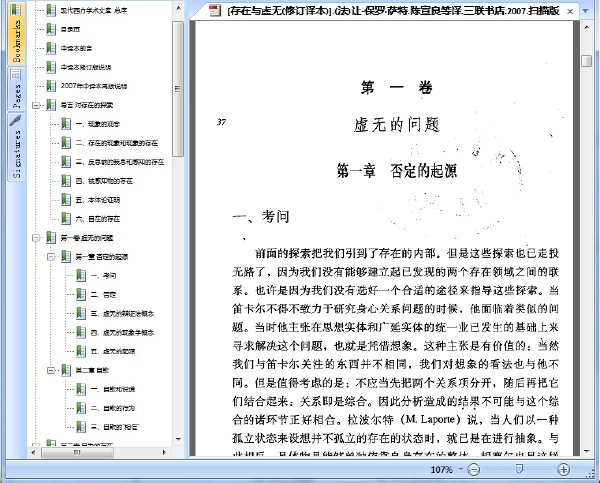Click the bookmark icon for 中译本修订版说明
Screen dimensions: 600x483
tap(51, 67)
